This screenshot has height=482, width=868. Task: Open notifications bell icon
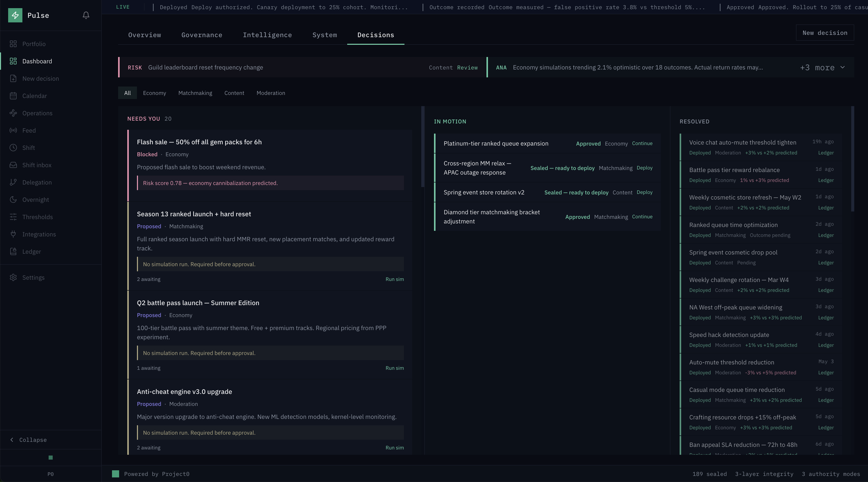pos(86,15)
